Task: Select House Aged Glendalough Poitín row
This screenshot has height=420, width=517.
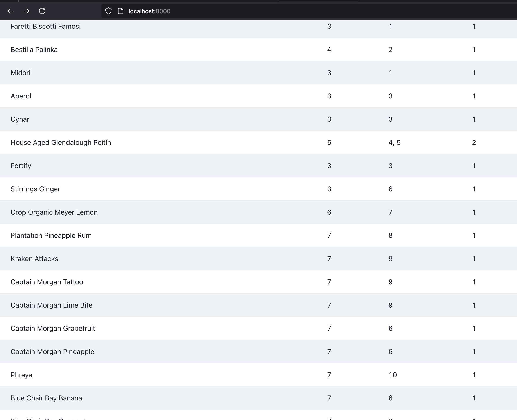Action: click(x=61, y=142)
